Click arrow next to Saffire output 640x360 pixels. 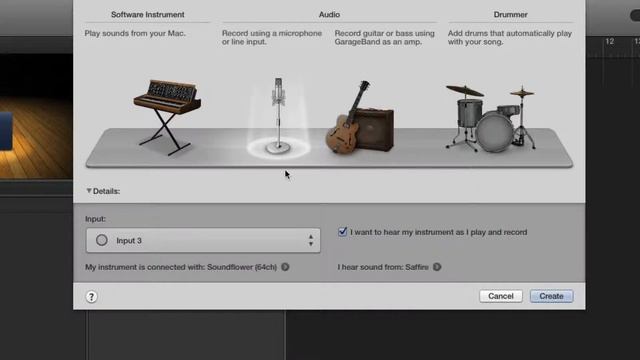pyautogui.click(x=437, y=267)
